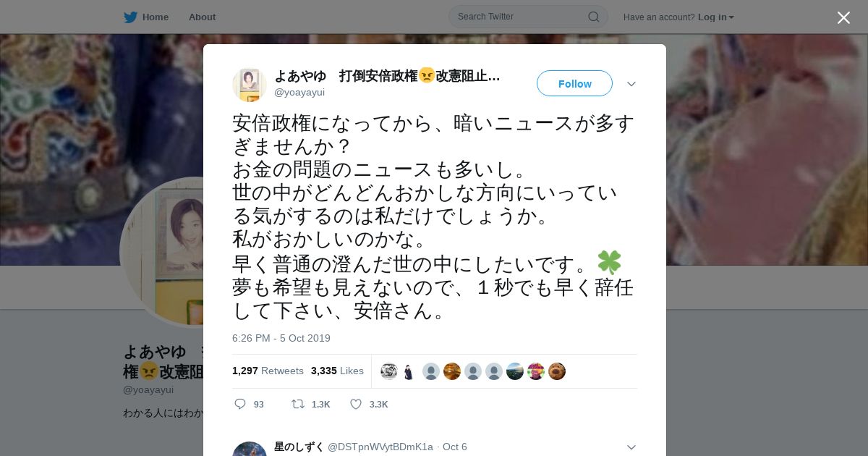Click the last liker avatar in row
This screenshot has height=456, width=868.
pyautogui.click(x=557, y=371)
